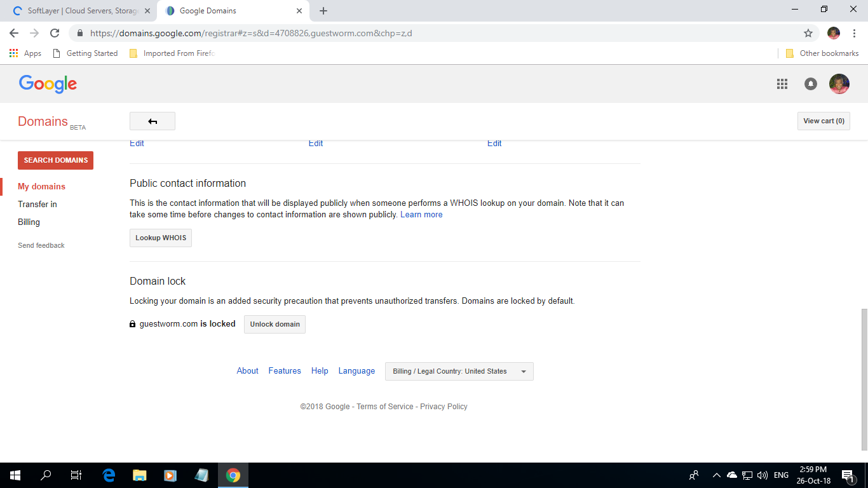Reload the page with refresh icon
This screenshot has width=868, height=488.
(x=55, y=33)
